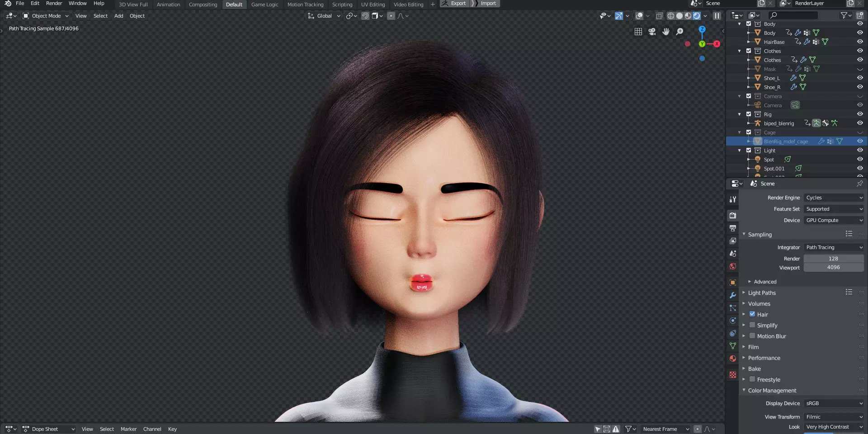Toggle viewport gizmos display

[619, 16]
